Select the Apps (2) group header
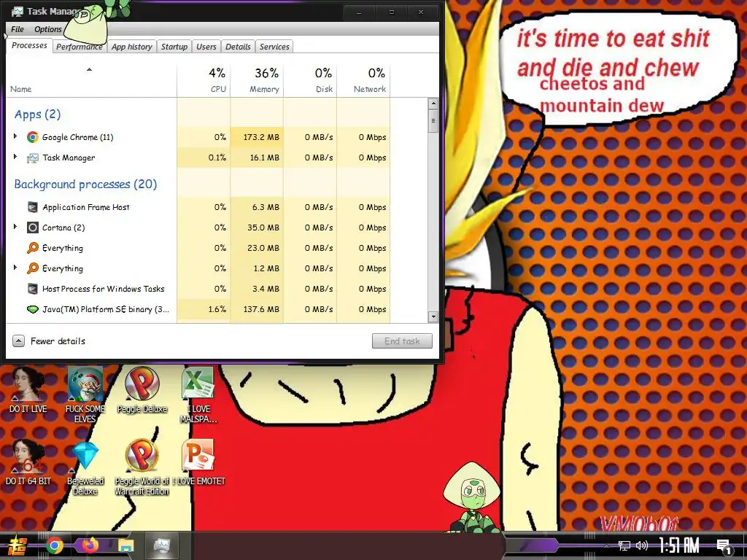Screen dimensions: 747x560 pos(37,114)
